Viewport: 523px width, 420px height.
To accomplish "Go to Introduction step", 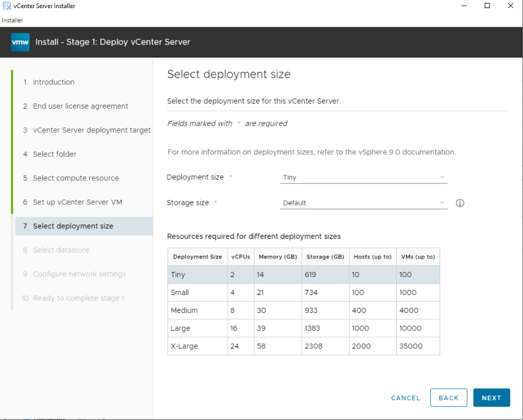I will tap(53, 82).
